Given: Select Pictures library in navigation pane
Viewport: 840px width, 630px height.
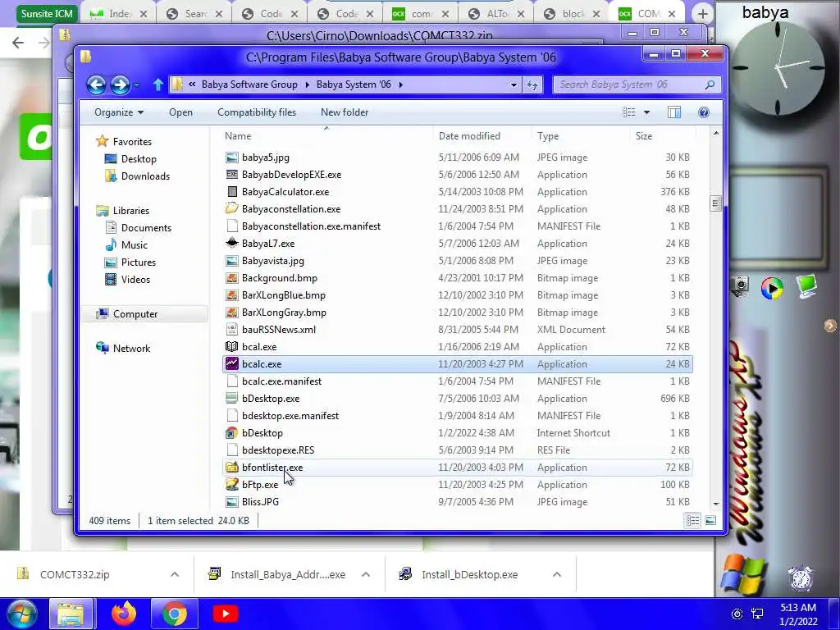Looking at the screenshot, I should (138, 262).
